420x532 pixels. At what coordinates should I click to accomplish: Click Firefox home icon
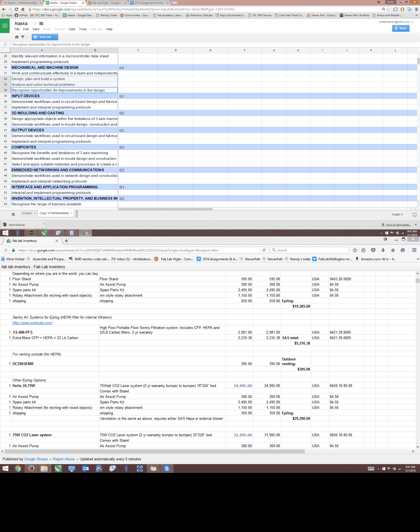[x=393, y=250]
